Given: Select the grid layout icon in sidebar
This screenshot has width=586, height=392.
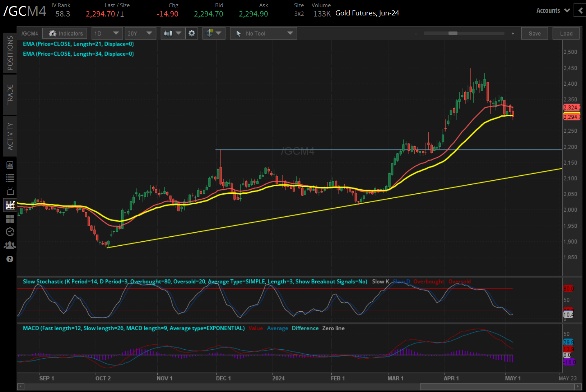Looking at the screenshot, I should pos(10,219).
